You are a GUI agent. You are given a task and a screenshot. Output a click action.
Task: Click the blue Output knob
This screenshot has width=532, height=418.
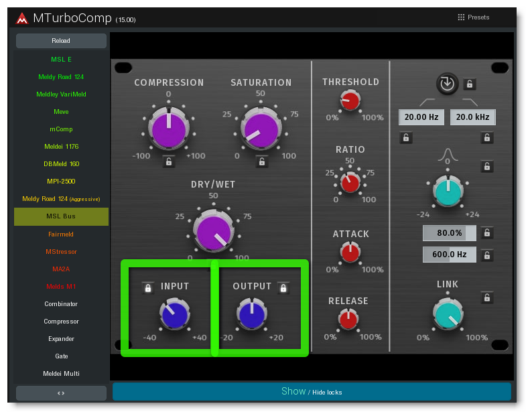click(x=251, y=314)
